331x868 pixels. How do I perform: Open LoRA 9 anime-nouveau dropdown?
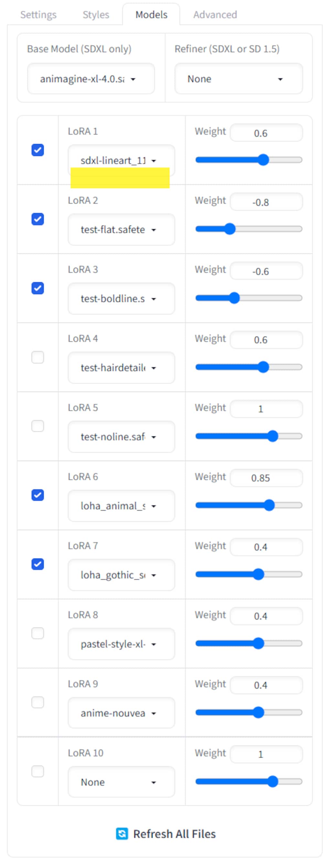click(x=121, y=713)
